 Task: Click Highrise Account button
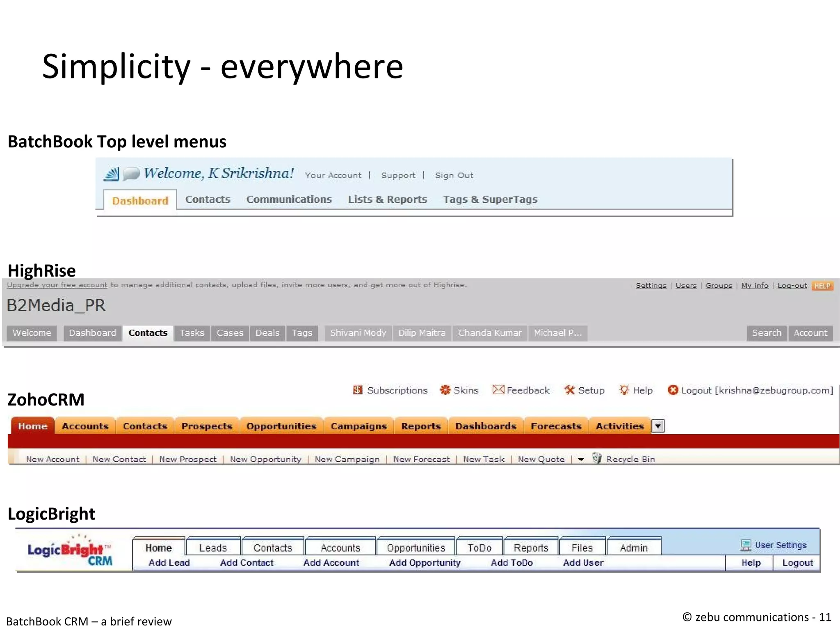[810, 333]
